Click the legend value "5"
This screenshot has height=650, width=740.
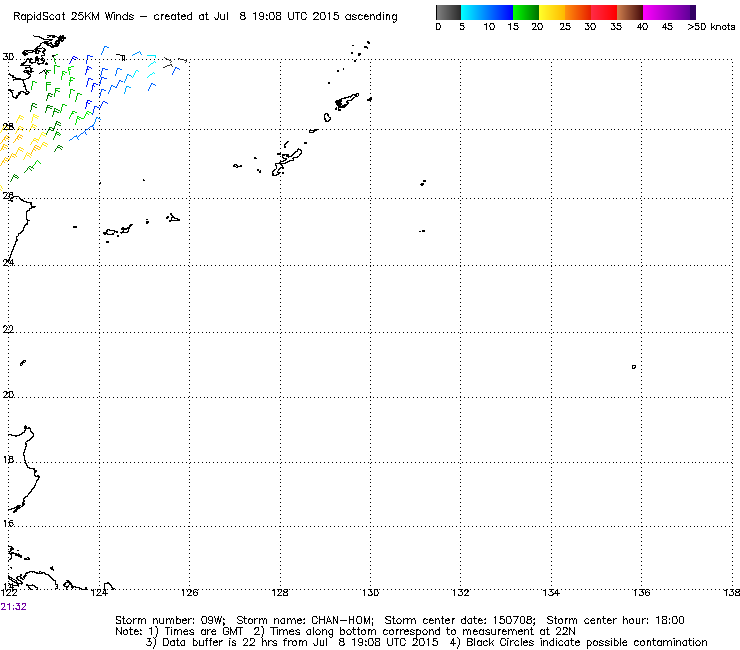point(462,27)
